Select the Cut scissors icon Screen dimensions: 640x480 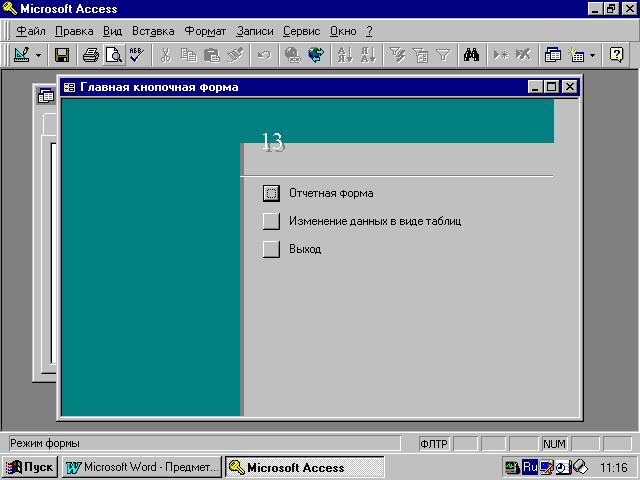click(x=165, y=55)
